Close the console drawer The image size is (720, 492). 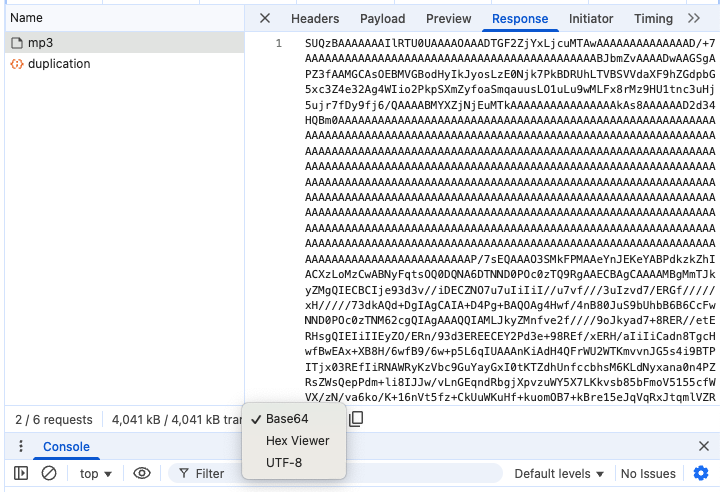click(702, 446)
